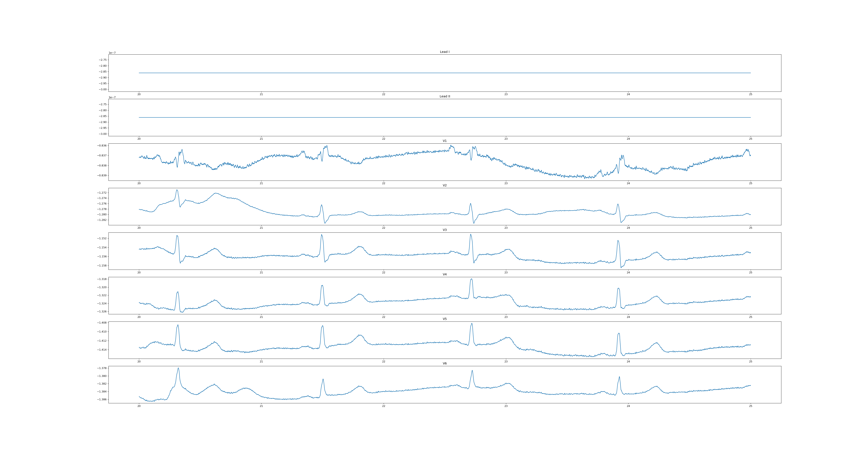Click the -1.318 y-axis label in V4
868x453 pixels.
[x=102, y=279]
